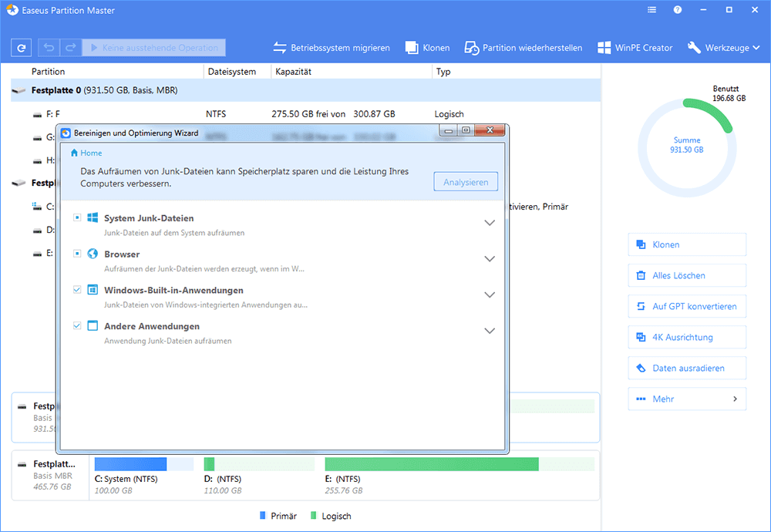The height and width of the screenshot is (532, 771).
Task: Click the Windows logo System Junk icon
Action: click(93, 217)
